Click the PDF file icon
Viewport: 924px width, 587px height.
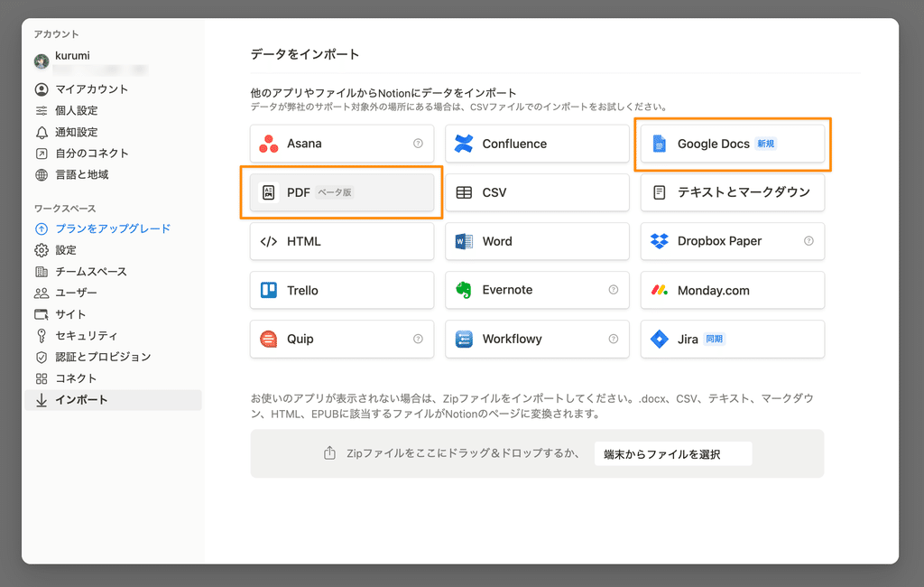point(268,192)
